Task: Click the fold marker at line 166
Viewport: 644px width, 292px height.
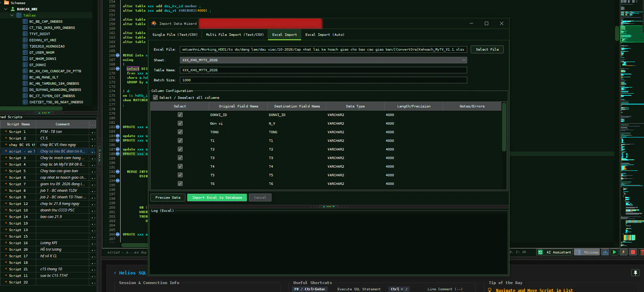Action: [118, 55]
